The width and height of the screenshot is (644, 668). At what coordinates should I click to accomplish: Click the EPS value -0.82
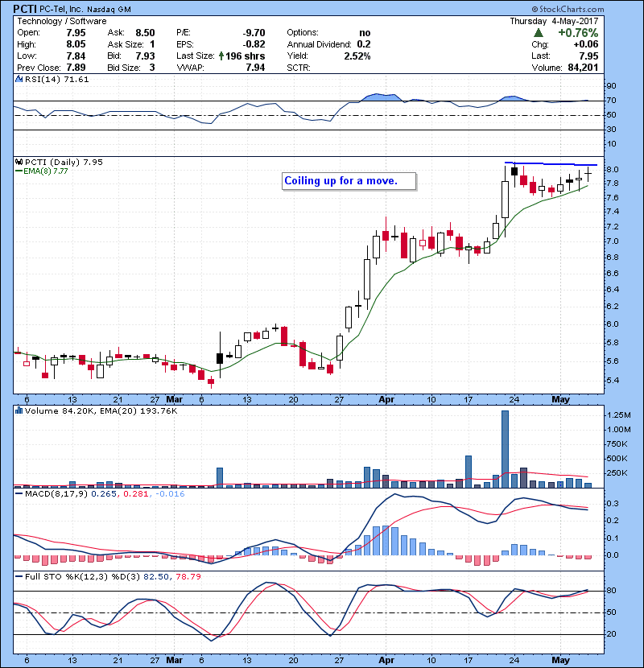[x=254, y=44]
